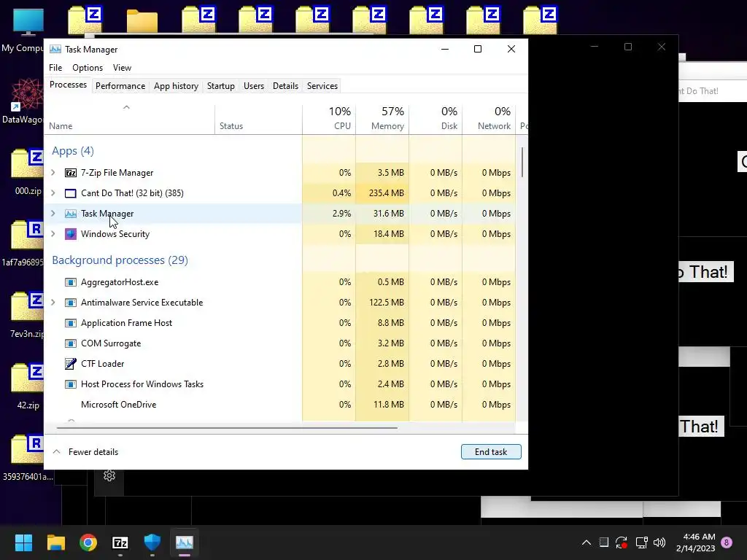The width and height of the screenshot is (747, 560).
Task: Open the notification badge showing 8
Action: [x=727, y=542]
